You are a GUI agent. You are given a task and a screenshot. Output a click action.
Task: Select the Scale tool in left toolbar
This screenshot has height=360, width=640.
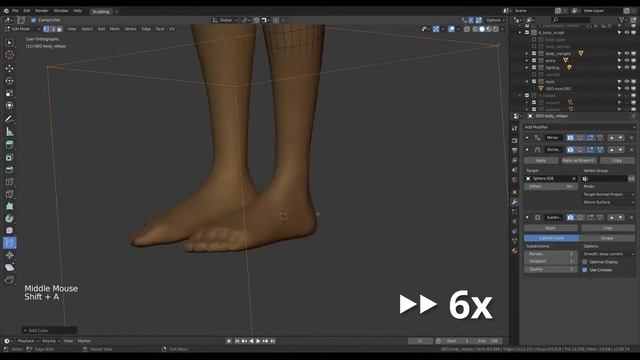point(9,93)
